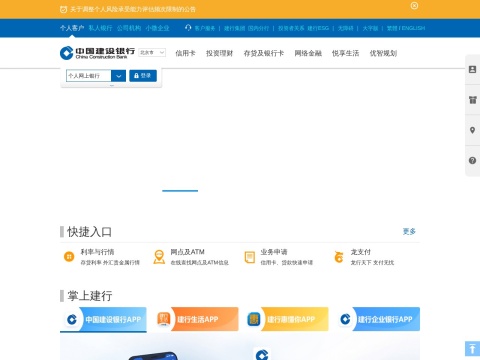Screen dimensions: 480x360
Task: Click the China Construction Bank logo
Action: (97, 53)
